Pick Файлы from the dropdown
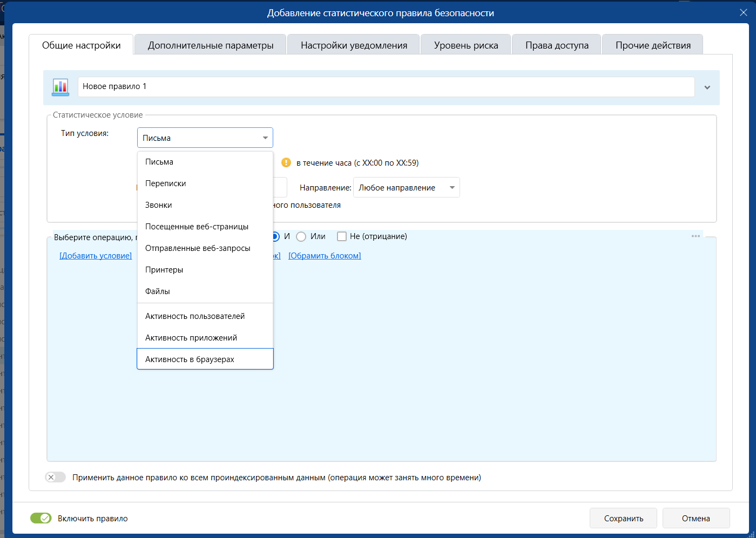The height and width of the screenshot is (538, 756). [205, 291]
